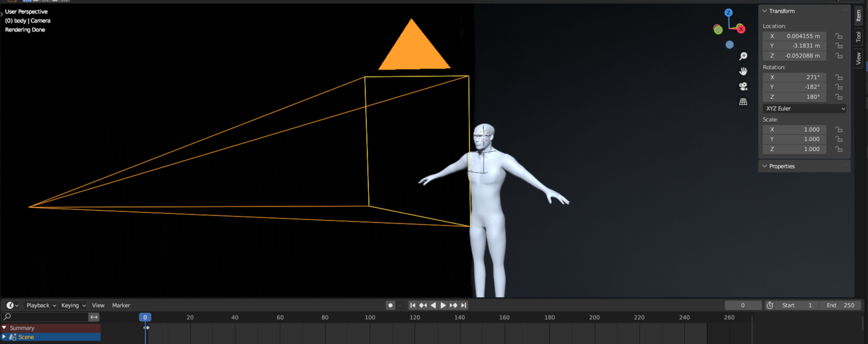Click the use preview range stopwatch icon
868x344 pixels.
[770, 305]
